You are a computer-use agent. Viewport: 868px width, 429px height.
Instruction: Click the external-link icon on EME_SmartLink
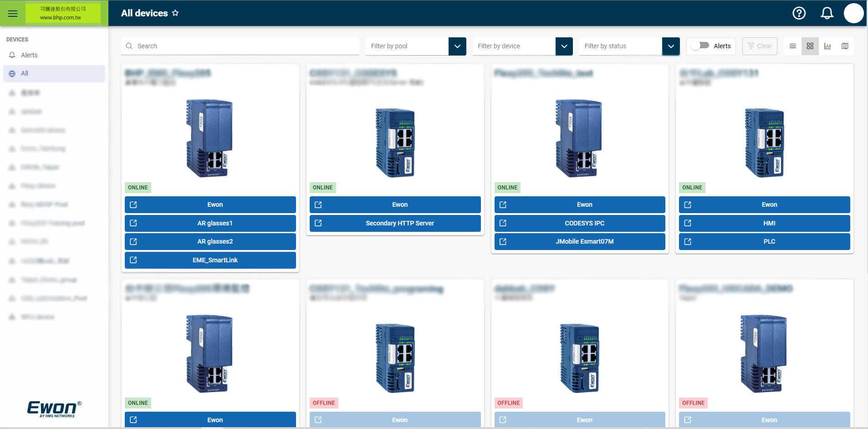tap(133, 260)
